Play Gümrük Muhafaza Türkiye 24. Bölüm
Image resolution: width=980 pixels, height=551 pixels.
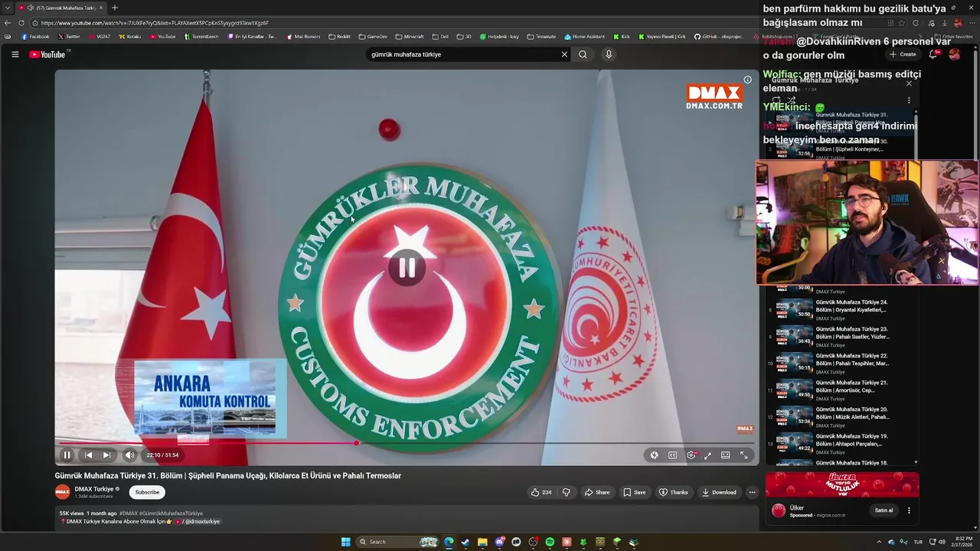point(842,309)
